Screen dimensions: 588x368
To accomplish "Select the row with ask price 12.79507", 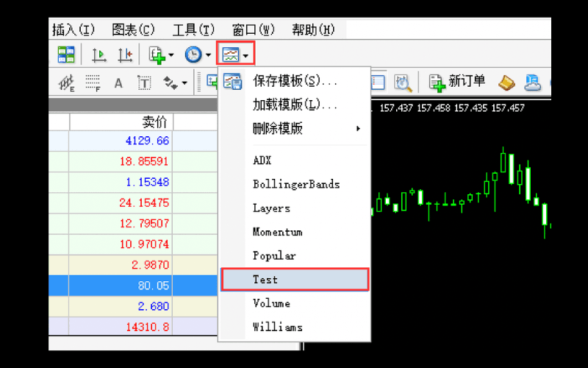I will coord(133,224).
